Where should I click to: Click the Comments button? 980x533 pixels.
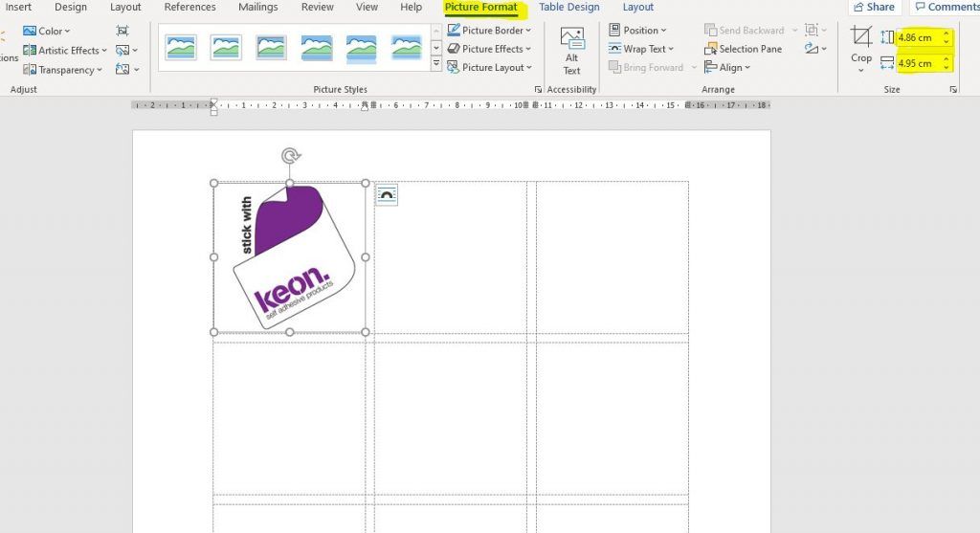tap(945, 7)
